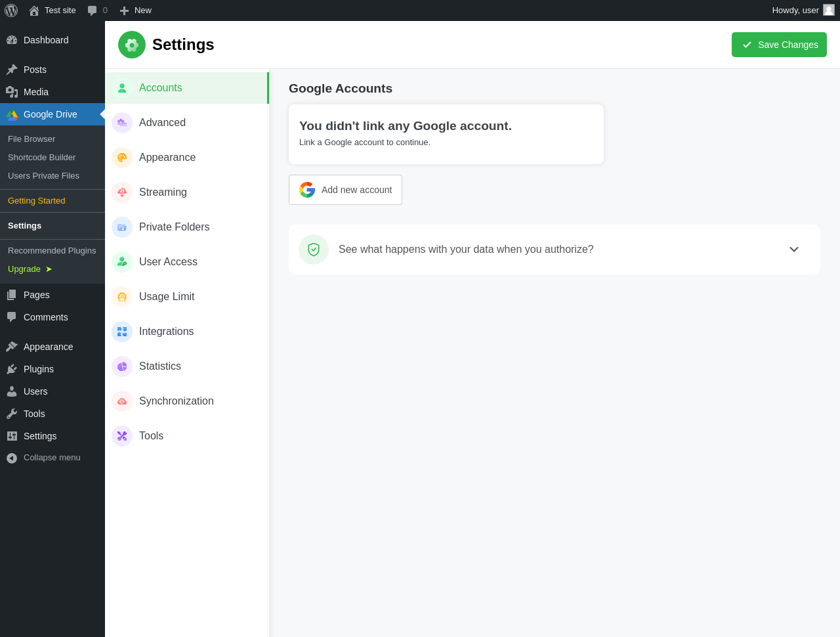Open the New content dropdown
The image size is (840, 637).
pyautogui.click(x=136, y=11)
